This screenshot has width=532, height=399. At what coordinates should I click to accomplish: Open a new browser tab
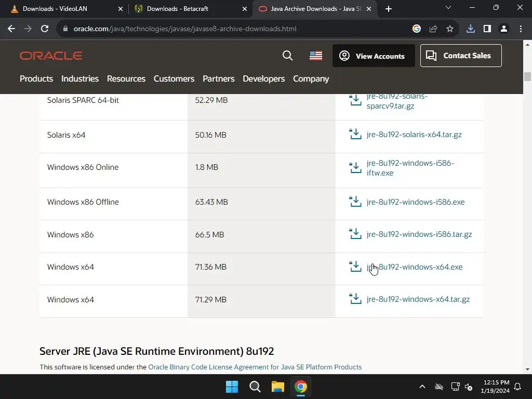389,9
